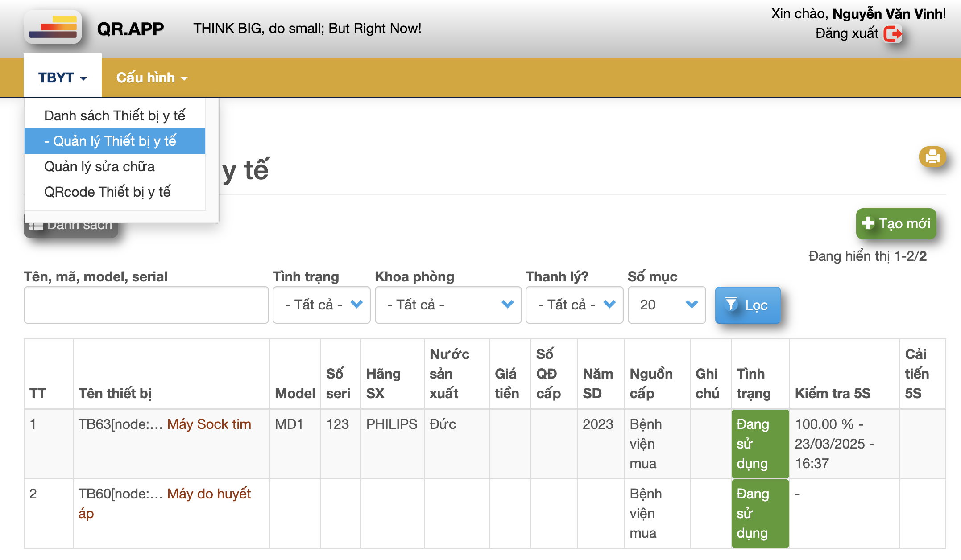Open the Máy Sock tim link
This screenshot has width=961, height=560.
[x=209, y=424]
